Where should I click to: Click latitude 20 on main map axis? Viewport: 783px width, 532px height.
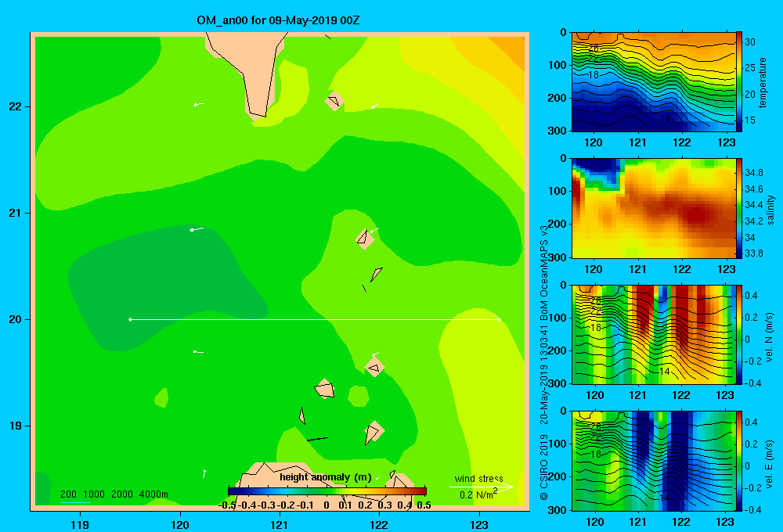point(16,319)
